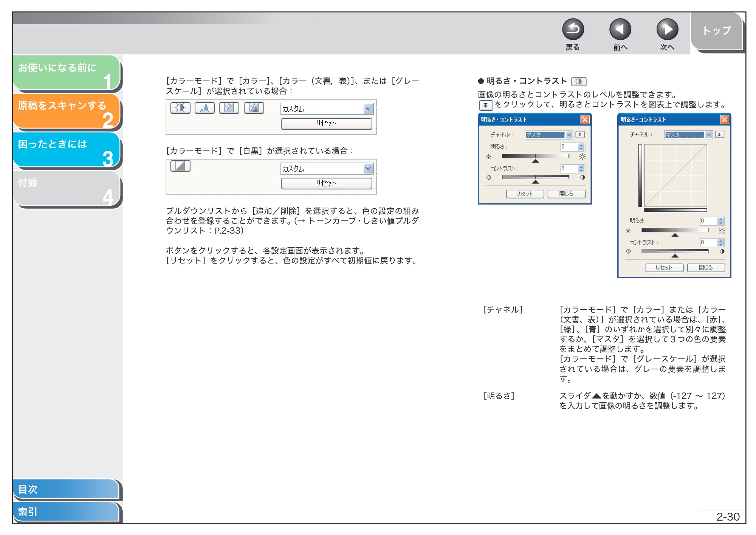Click 明るさ spinner arrows in large dialog

[721, 221]
